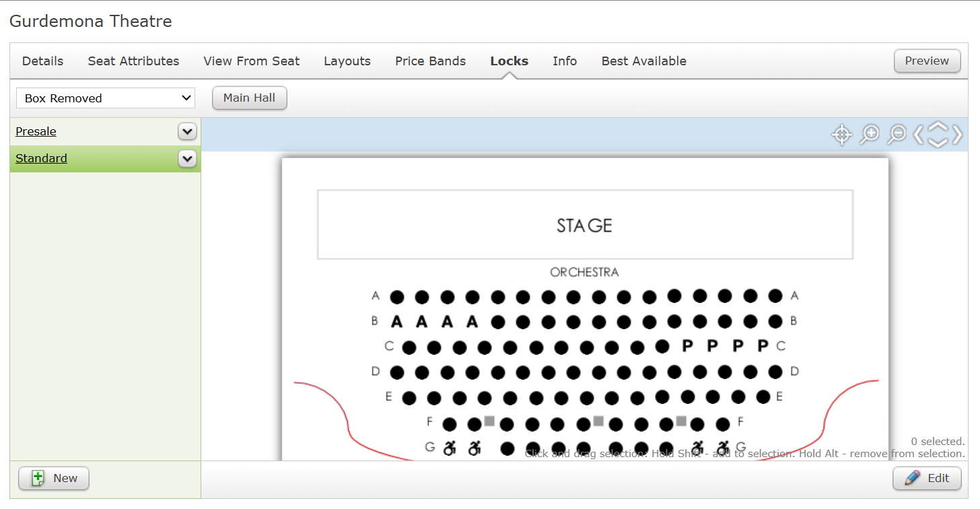The image size is (980, 509).
Task: Open the Presale lock link
Action: 36,131
